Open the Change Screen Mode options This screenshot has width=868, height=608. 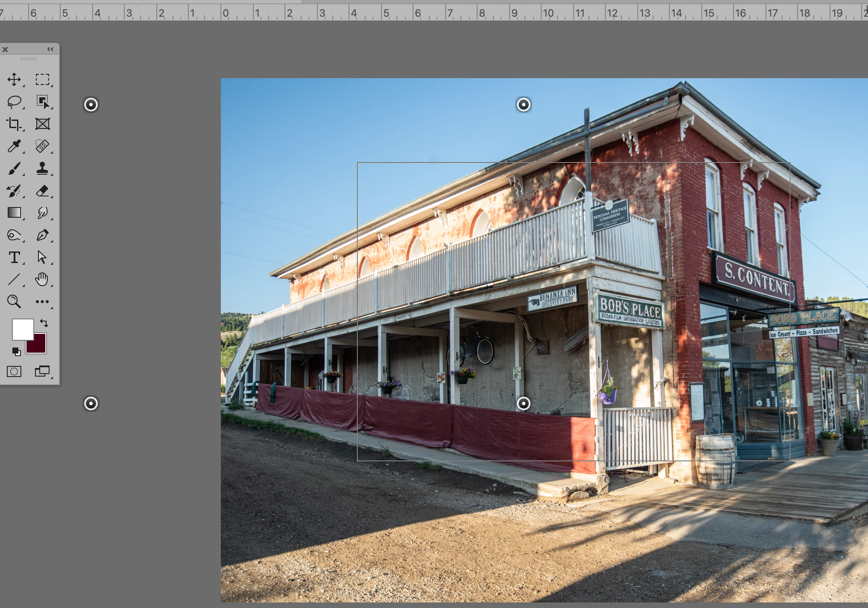point(42,371)
